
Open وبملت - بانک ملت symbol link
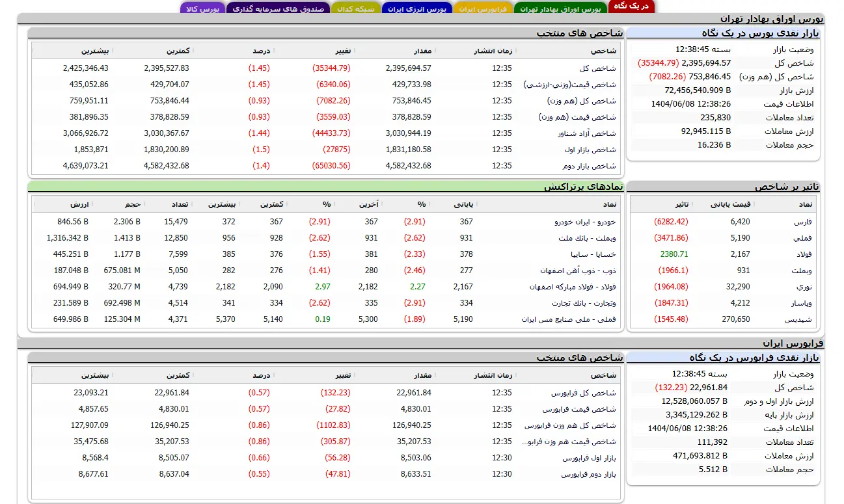click(x=587, y=238)
